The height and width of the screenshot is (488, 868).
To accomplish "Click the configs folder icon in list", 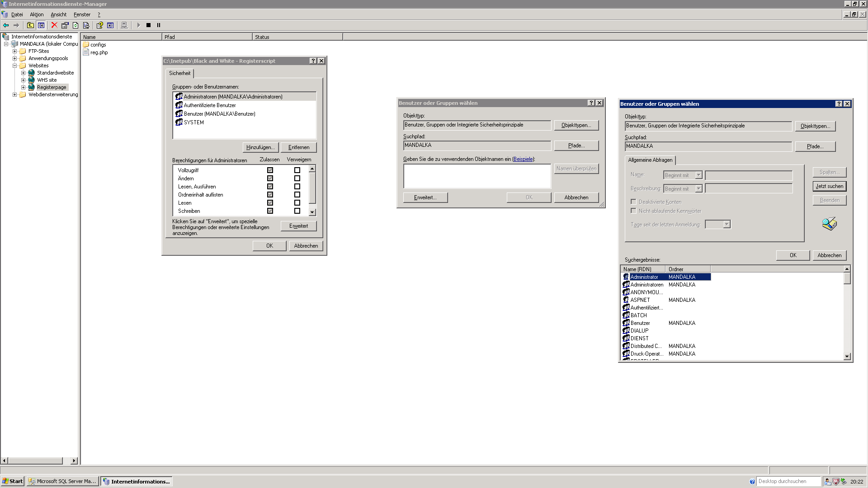I will coord(86,45).
